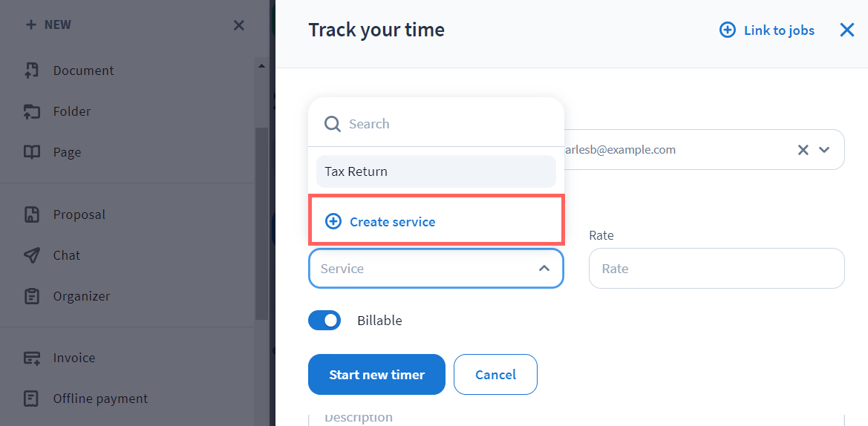
Task: Click the Organizer clipboard icon
Action: tap(32, 296)
